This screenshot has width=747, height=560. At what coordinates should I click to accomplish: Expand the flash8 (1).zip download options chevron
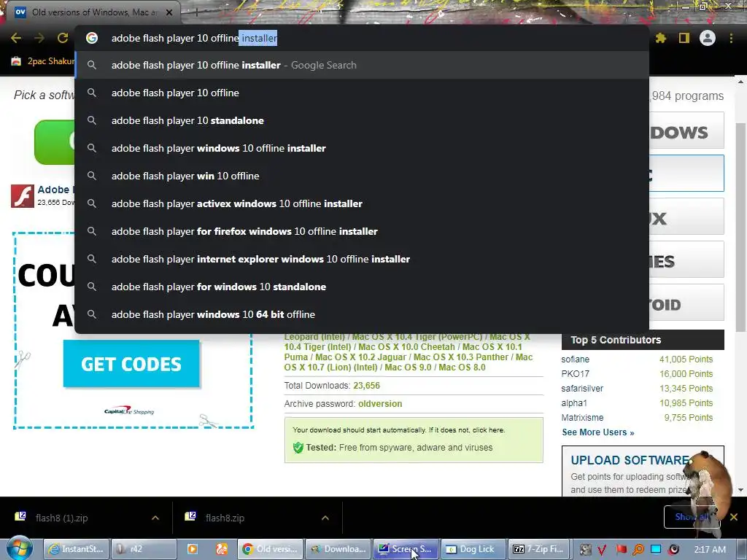tap(155, 518)
